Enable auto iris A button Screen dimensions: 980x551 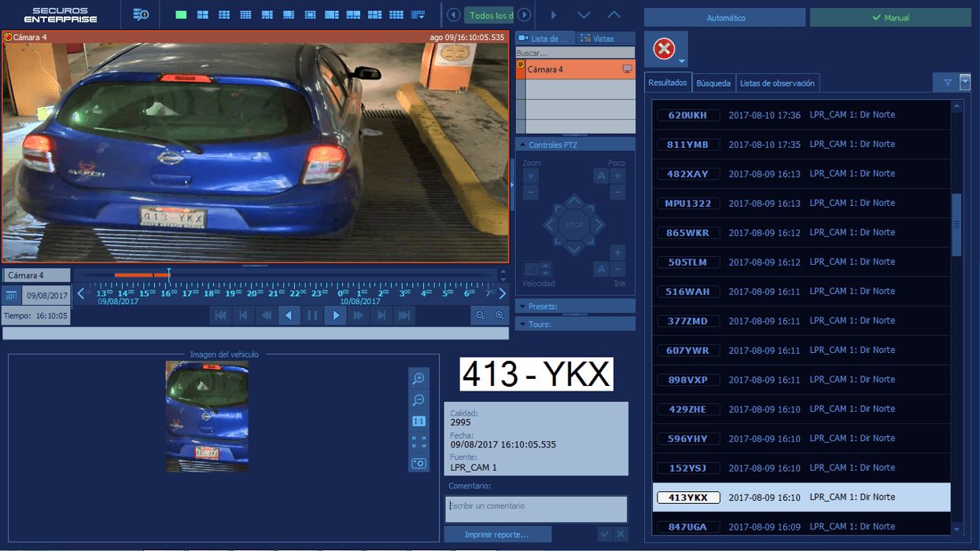click(601, 270)
